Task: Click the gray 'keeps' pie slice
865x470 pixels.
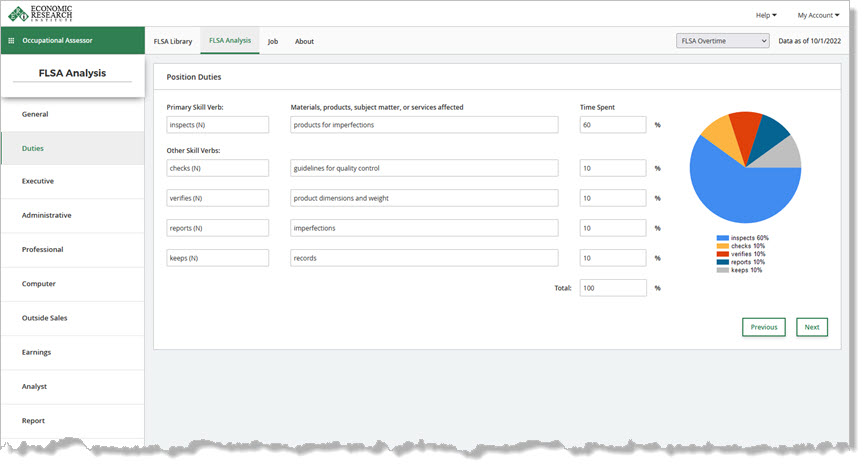Action: [783, 156]
